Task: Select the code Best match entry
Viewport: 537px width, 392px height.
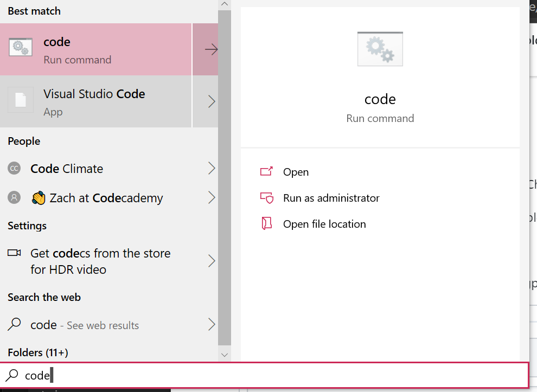Action: coord(95,49)
